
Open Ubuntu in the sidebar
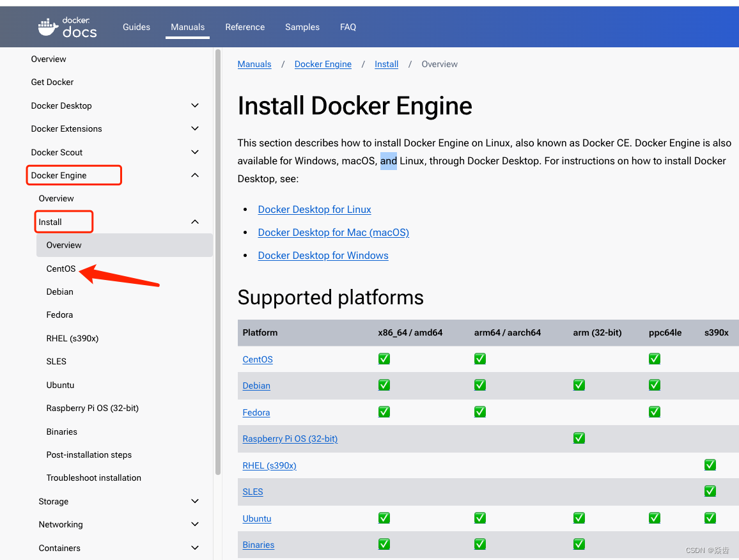pyautogui.click(x=60, y=385)
